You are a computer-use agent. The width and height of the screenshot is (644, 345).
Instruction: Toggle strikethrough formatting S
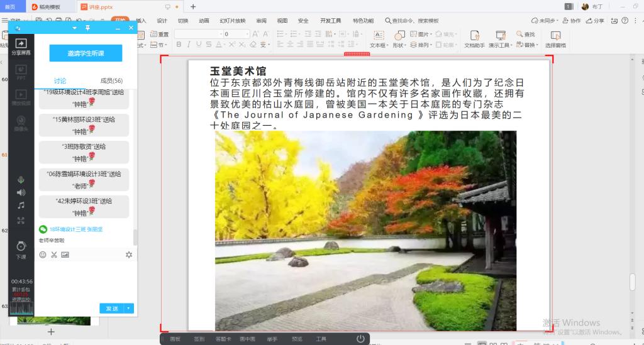(x=209, y=45)
